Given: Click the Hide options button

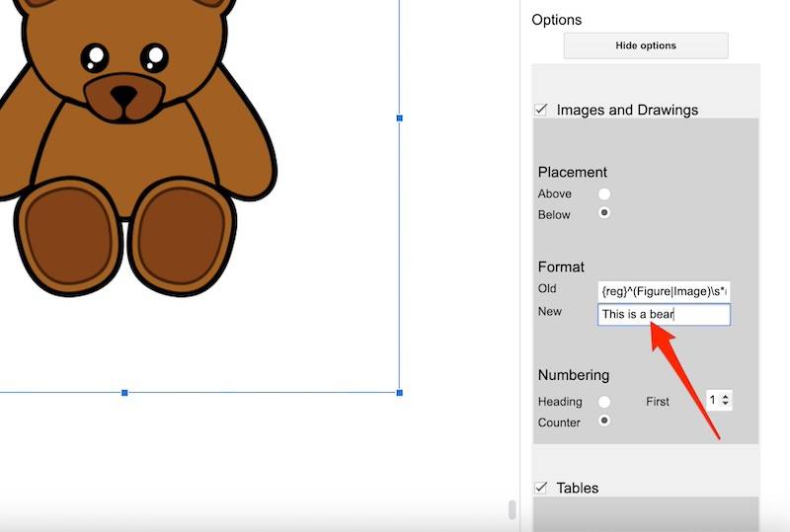Looking at the screenshot, I should tap(646, 45).
